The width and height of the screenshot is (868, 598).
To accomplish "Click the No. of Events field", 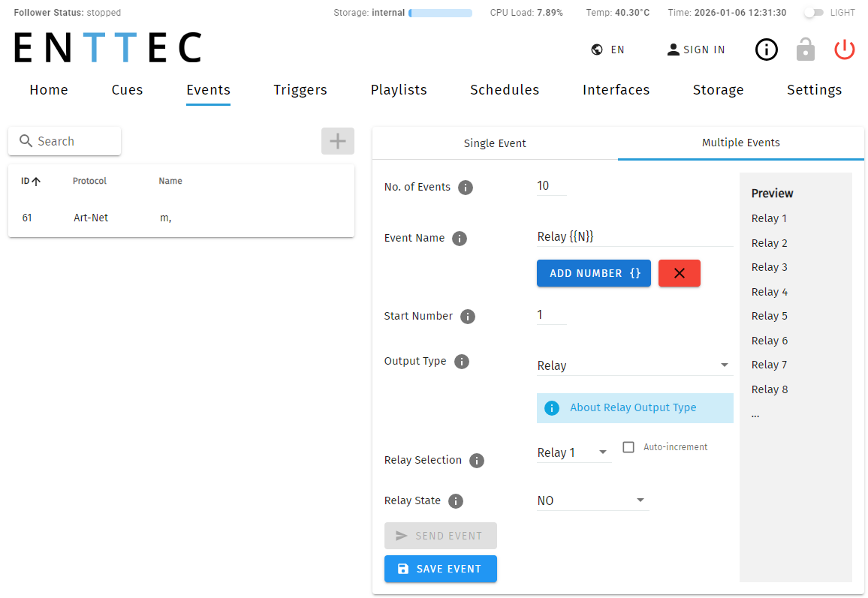I will click(x=551, y=186).
